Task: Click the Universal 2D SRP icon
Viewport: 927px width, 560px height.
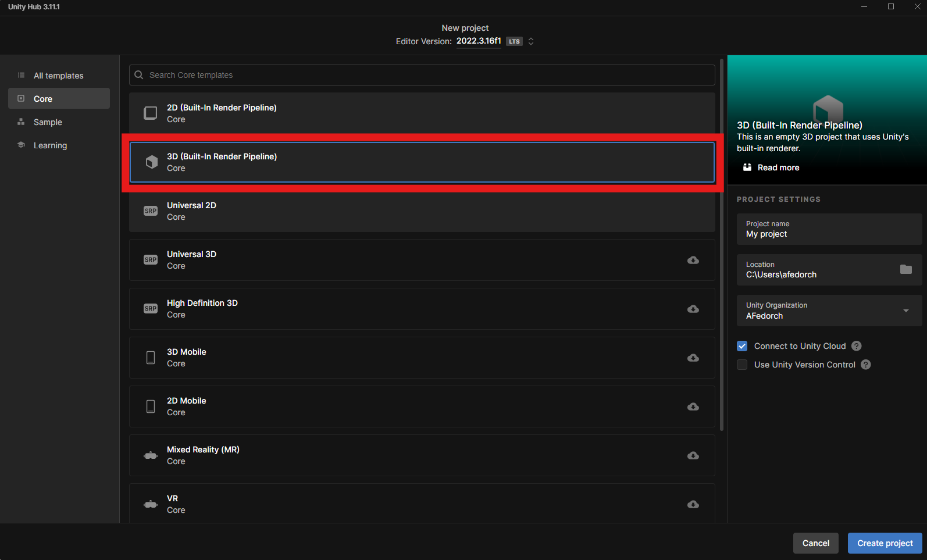Action: click(151, 211)
